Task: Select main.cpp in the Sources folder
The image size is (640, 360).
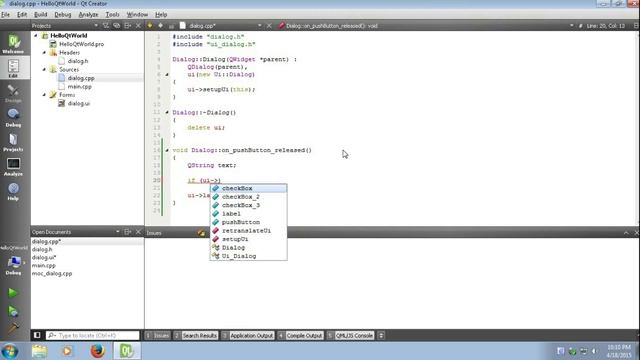Action: [79, 87]
